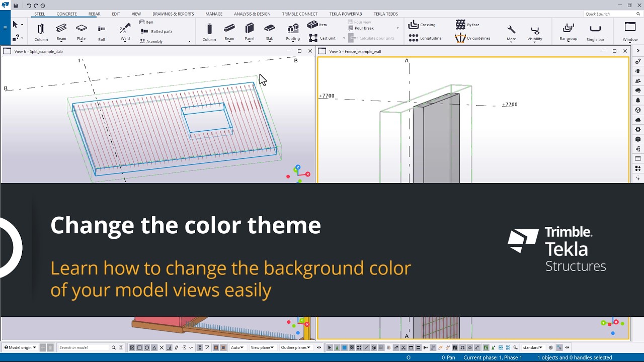This screenshot has width=644, height=362.
Task: Click the search magnifier in status toolbar
Action: [114, 347]
